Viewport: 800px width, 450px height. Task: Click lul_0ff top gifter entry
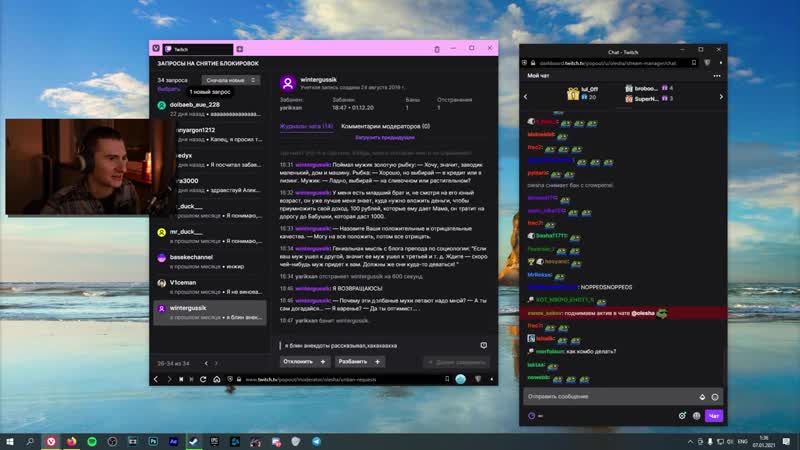582,93
